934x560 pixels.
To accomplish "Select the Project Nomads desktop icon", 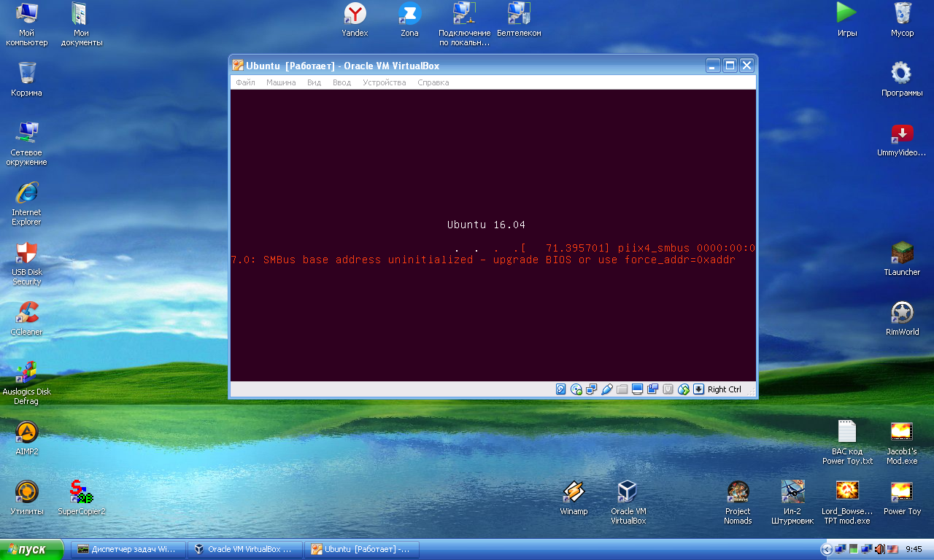I will coord(738,502).
